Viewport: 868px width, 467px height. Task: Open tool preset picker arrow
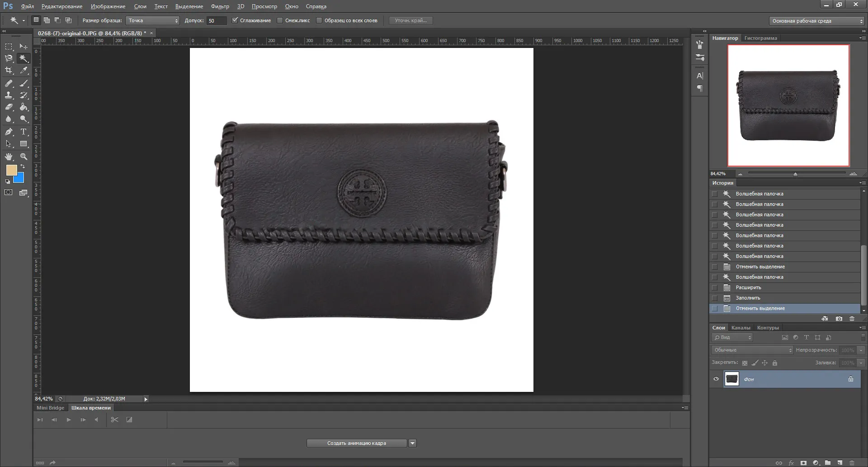(24, 20)
